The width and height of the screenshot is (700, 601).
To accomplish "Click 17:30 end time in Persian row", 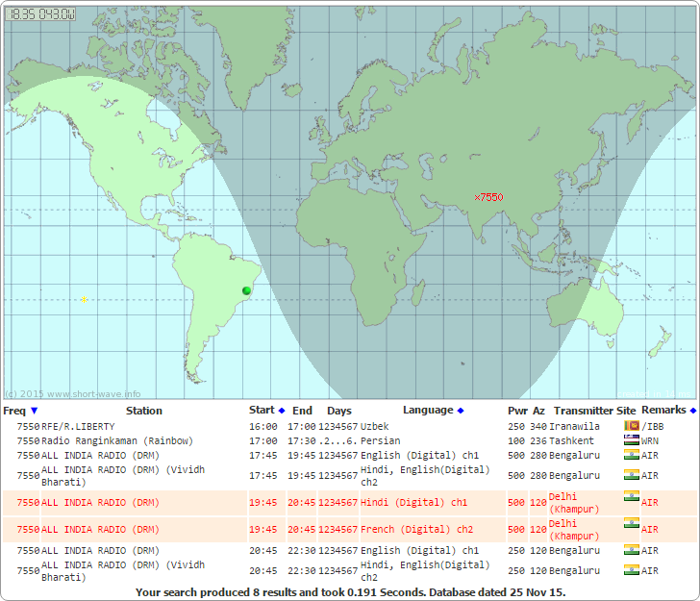I will (x=301, y=440).
